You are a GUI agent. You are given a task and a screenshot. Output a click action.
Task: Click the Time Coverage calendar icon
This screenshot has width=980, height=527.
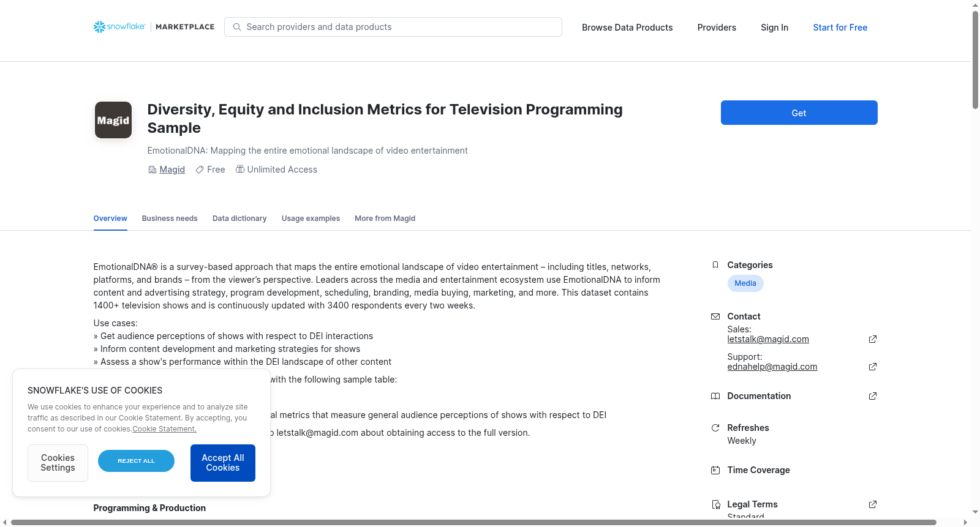(715, 470)
